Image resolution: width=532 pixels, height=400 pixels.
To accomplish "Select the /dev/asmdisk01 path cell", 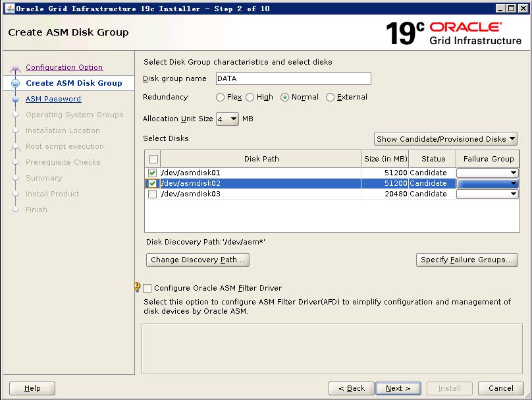I will [x=261, y=173].
